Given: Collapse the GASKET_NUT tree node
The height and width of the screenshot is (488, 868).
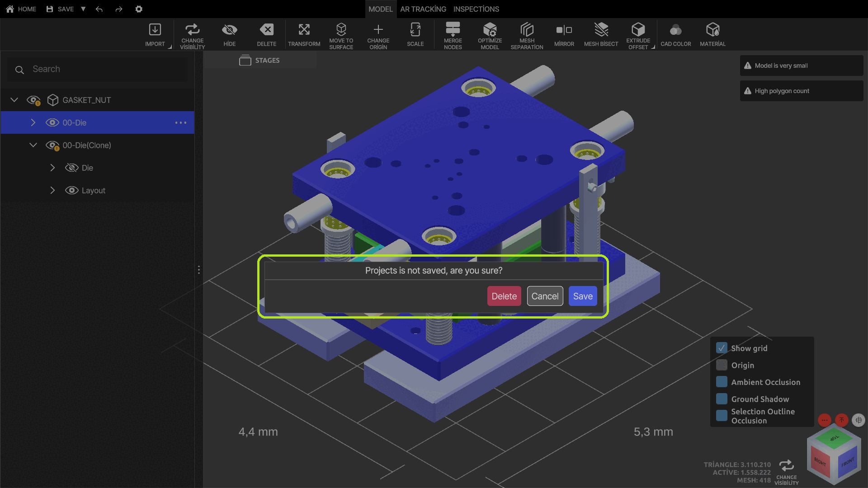Looking at the screenshot, I should [14, 100].
